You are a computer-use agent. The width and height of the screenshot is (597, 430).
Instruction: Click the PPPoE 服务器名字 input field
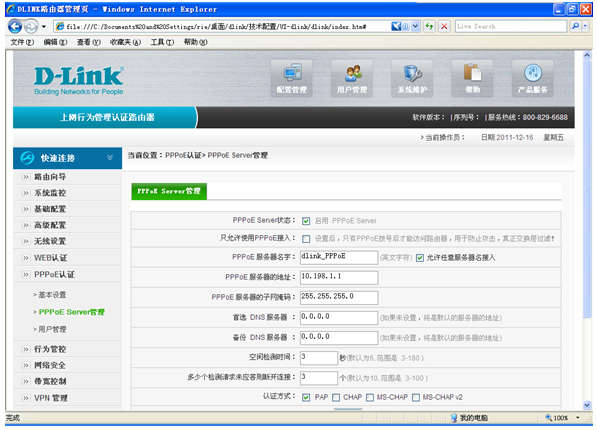pyautogui.click(x=339, y=257)
